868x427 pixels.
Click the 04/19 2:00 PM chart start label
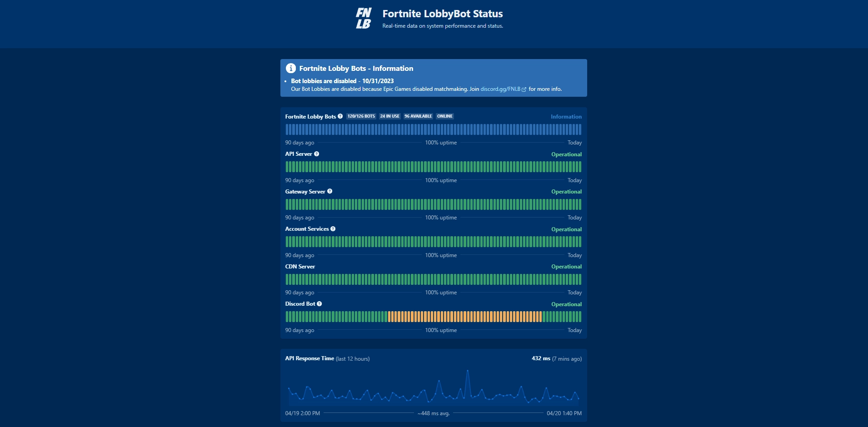[303, 413]
